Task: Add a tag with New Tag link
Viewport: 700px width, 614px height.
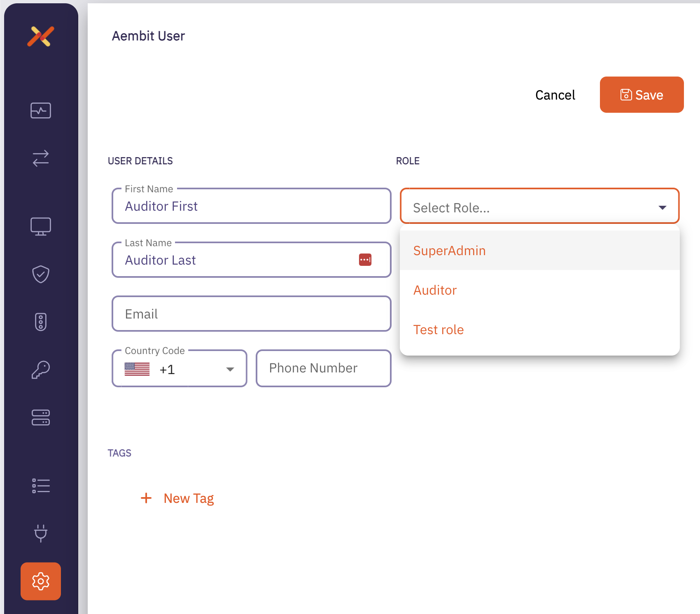Action: [x=177, y=498]
